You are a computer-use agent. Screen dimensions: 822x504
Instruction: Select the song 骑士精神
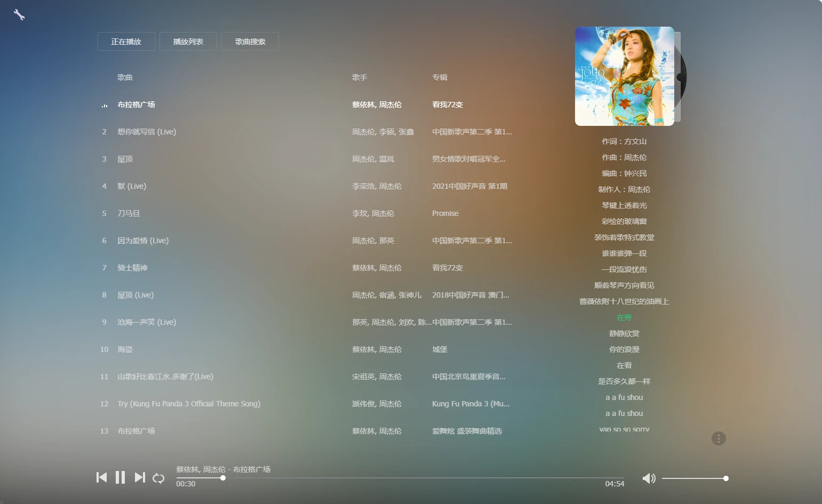click(x=132, y=268)
